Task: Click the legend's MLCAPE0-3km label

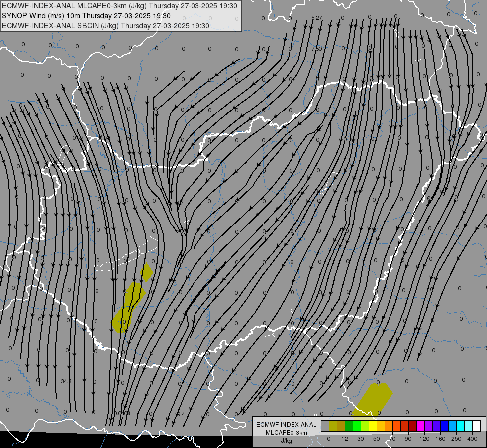Action: click(x=287, y=433)
